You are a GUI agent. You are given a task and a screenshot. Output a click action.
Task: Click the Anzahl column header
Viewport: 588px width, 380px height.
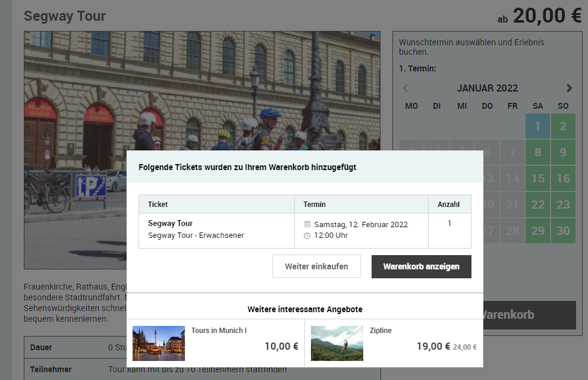click(448, 205)
